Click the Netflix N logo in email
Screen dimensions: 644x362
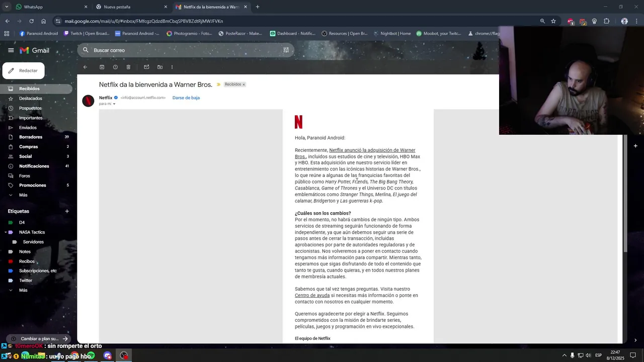tap(298, 122)
